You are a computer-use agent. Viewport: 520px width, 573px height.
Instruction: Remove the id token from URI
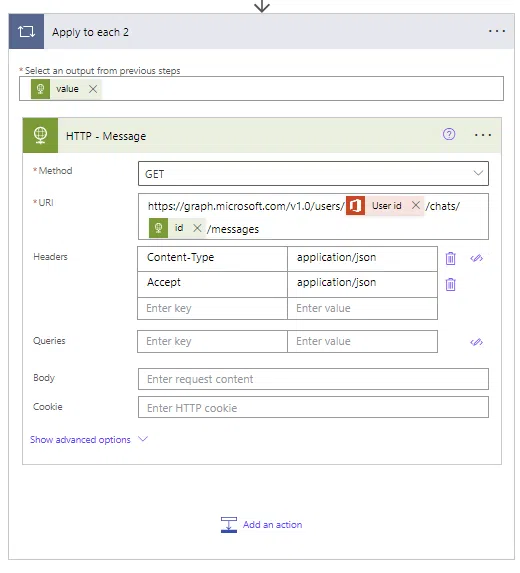pos(197,228)
